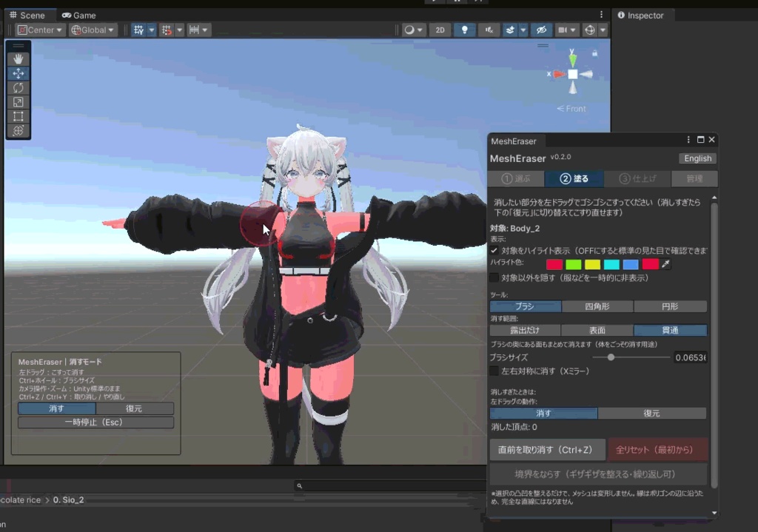Click 直前を取り消す (Ctrl+Z) button
This screenshot has height=532, width=758.
[547, 450]
